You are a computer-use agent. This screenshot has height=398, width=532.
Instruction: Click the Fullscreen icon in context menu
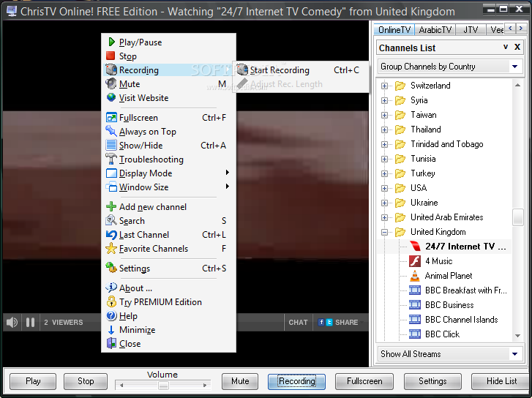point(111,117)
